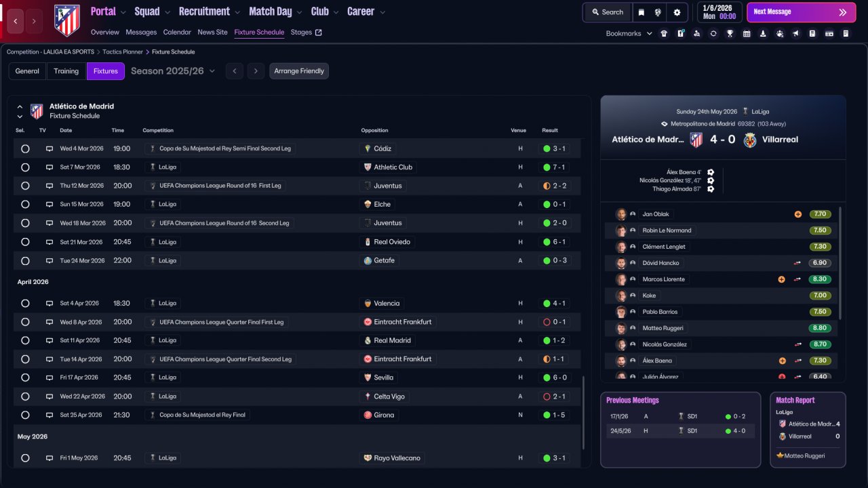
Task: Open the settings gear icon
Action: point(677,12)
